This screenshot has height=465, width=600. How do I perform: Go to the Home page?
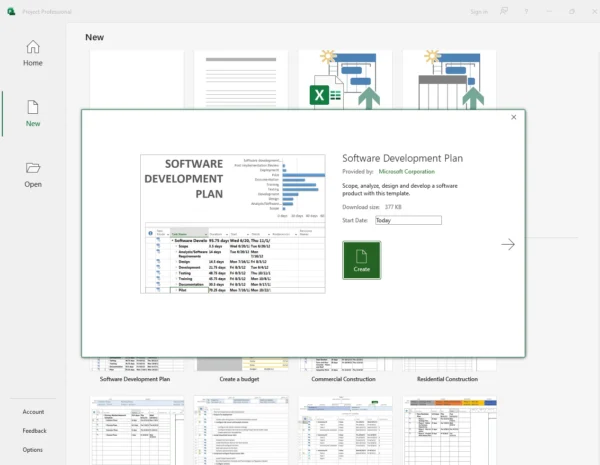[x=33, y=53]
